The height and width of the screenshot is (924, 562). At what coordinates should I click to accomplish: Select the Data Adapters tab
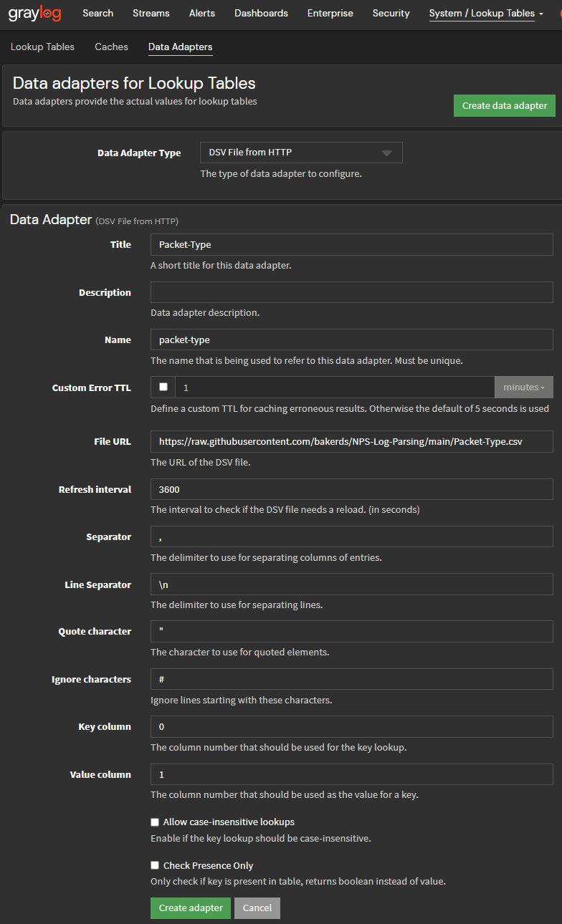click(180, 47)
